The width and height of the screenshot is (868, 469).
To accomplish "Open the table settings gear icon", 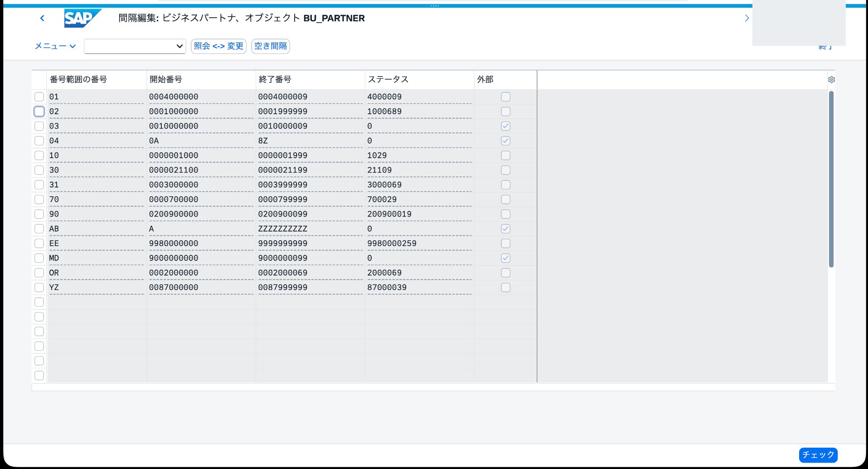I will point(831,80).
